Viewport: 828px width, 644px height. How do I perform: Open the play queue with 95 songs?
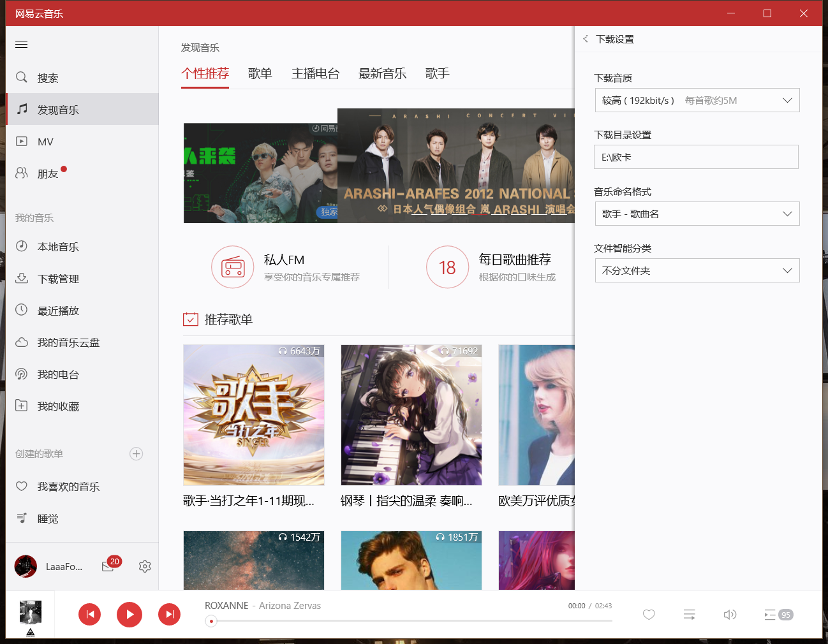778,615
